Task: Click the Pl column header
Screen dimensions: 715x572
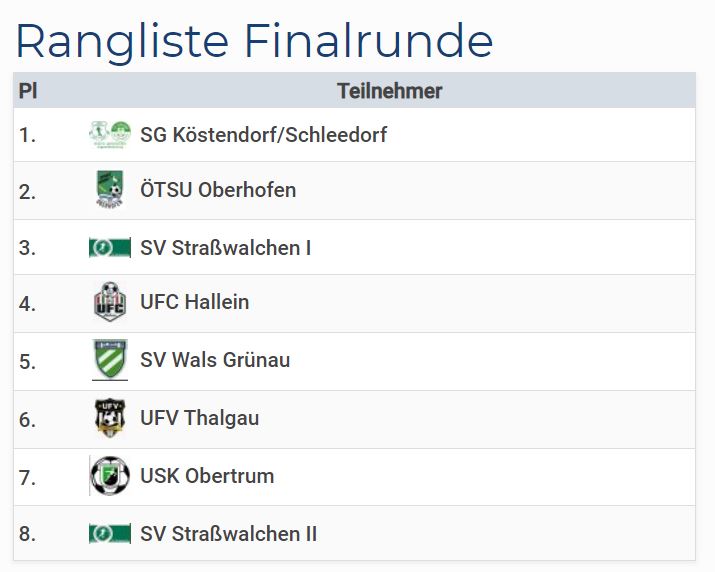Action: 28,91
